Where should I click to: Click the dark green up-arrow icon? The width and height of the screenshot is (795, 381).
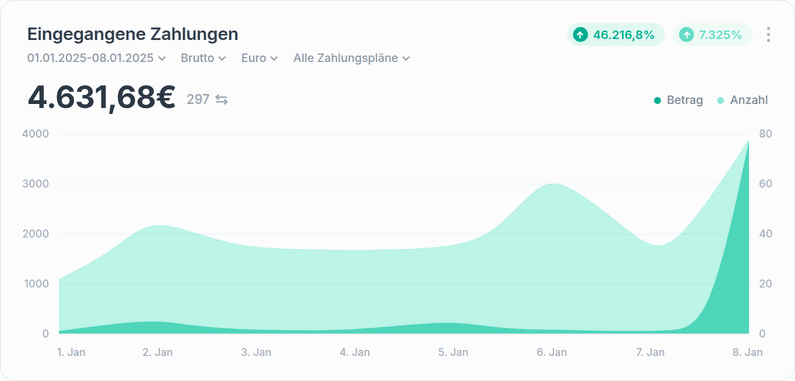point(580,34)
